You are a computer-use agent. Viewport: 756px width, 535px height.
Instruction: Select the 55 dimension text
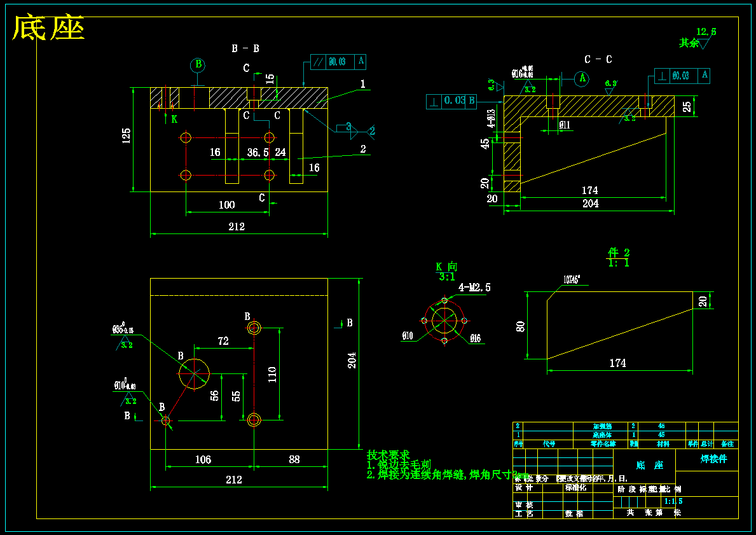click(237, 396)
